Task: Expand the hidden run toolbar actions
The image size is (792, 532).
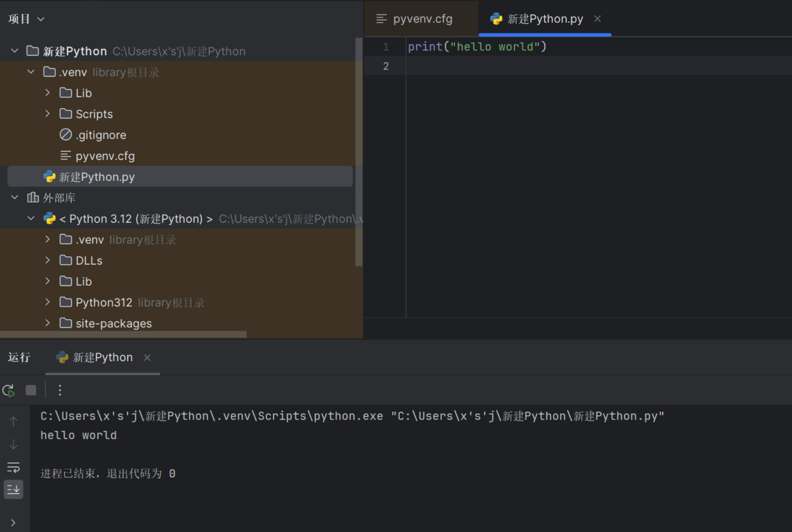Action: pyautogui.click(x=13, y=523)
